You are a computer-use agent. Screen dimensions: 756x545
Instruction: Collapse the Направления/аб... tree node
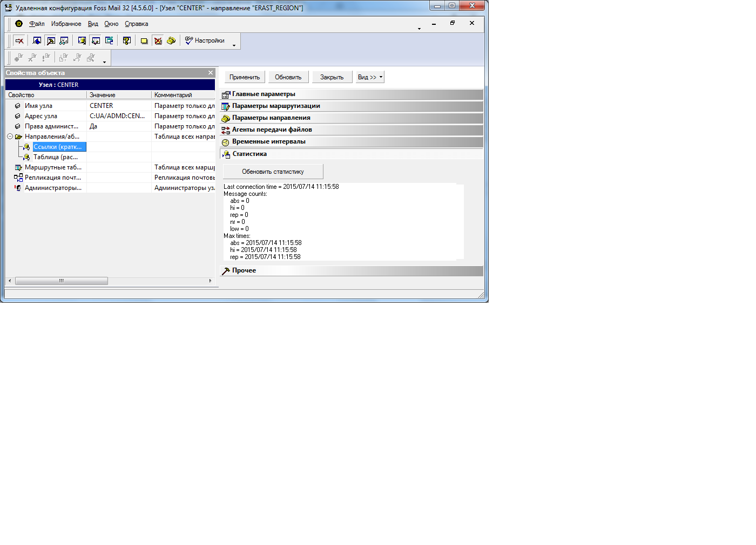point(10,137)
